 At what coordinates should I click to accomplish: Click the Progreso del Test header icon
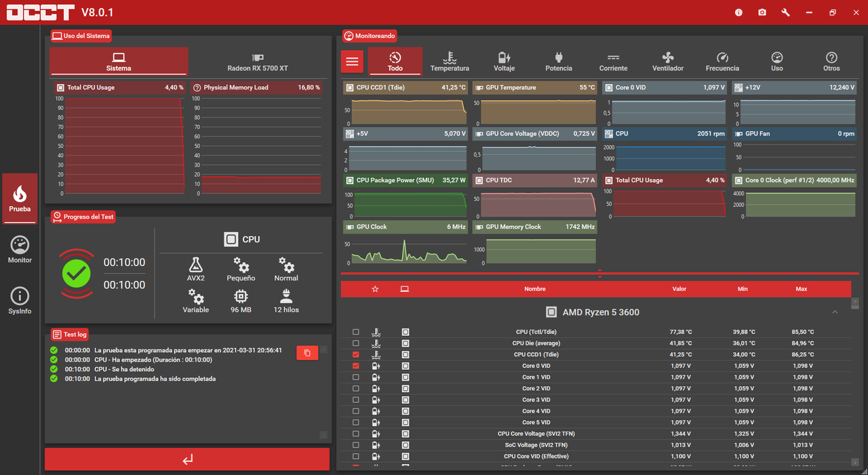(58, 216)
